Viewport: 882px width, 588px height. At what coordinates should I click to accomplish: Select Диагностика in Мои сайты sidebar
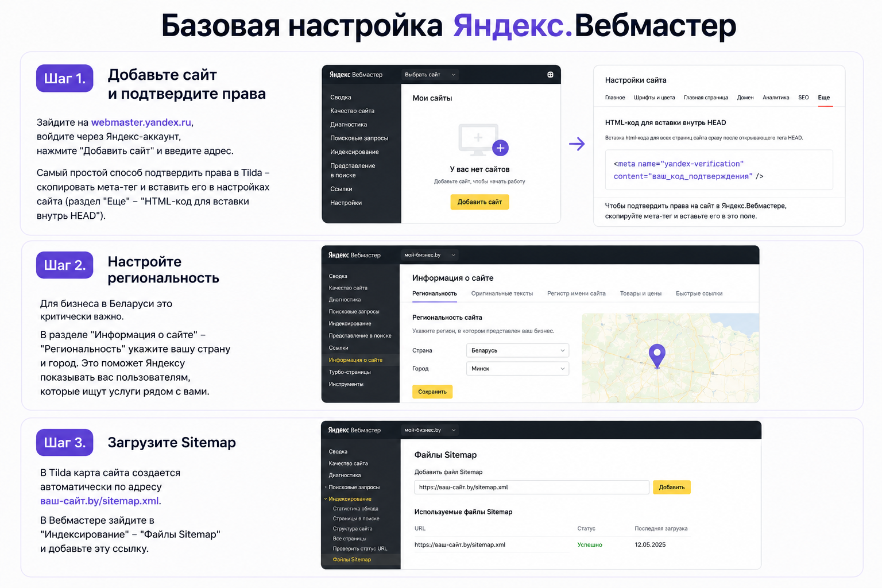tap(349, 125)
